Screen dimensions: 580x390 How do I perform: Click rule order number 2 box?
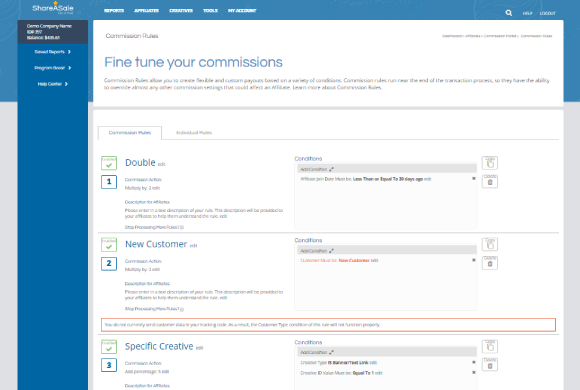pyautogui.click(x=109, y=263)
